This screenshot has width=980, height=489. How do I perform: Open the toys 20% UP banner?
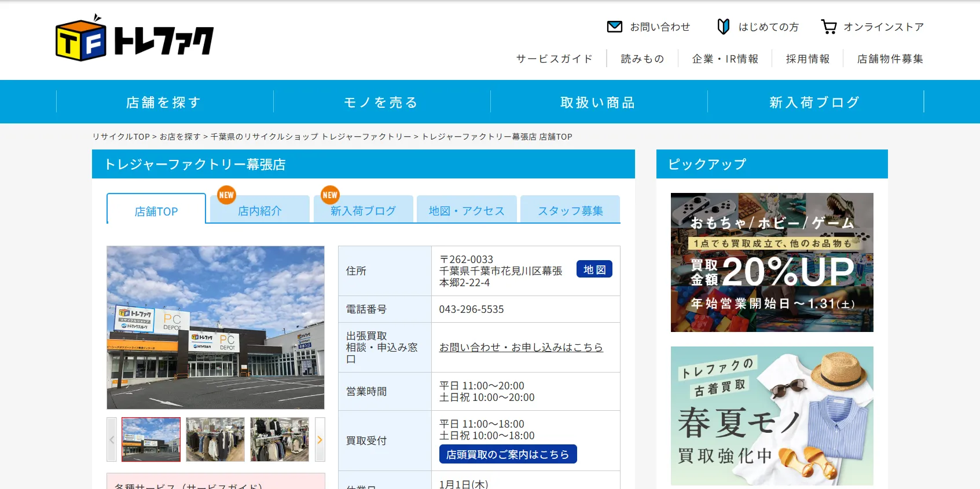click(x=772, y=262)
